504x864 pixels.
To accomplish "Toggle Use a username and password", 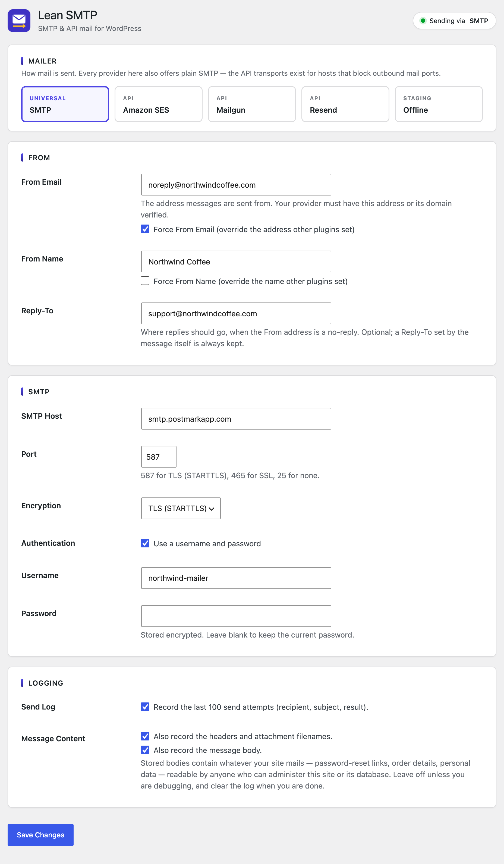I will tap(145, 543).
